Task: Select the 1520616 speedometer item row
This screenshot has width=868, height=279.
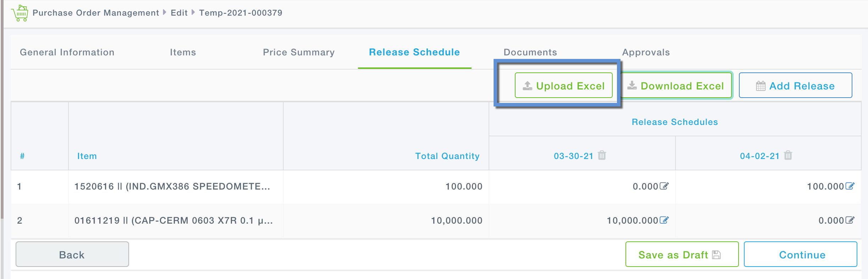Action: click(172, 186)
